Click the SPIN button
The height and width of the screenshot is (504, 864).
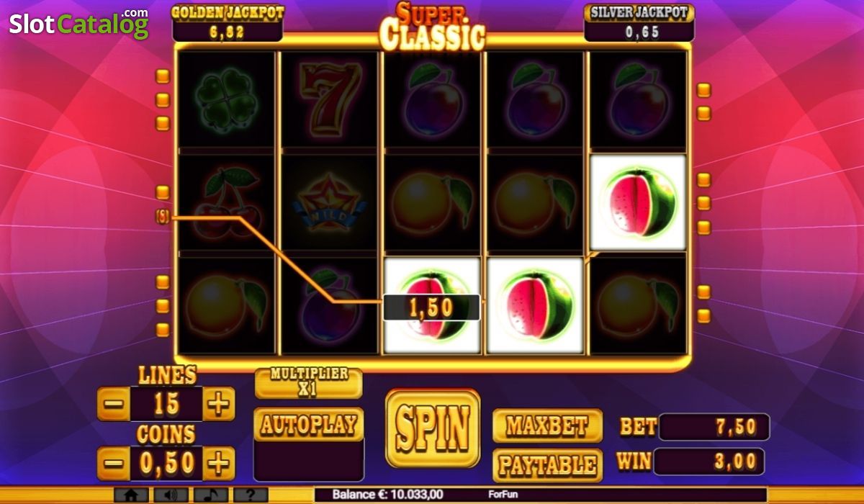click(433, 428)
